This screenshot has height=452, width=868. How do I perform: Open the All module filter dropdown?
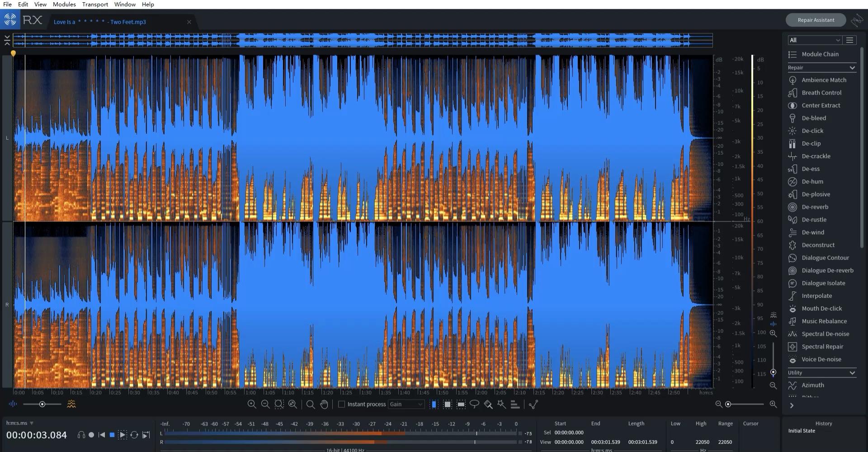814,40
